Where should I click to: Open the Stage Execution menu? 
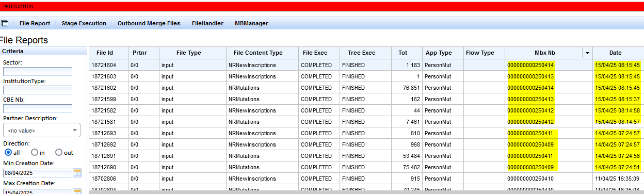(84, 23)
